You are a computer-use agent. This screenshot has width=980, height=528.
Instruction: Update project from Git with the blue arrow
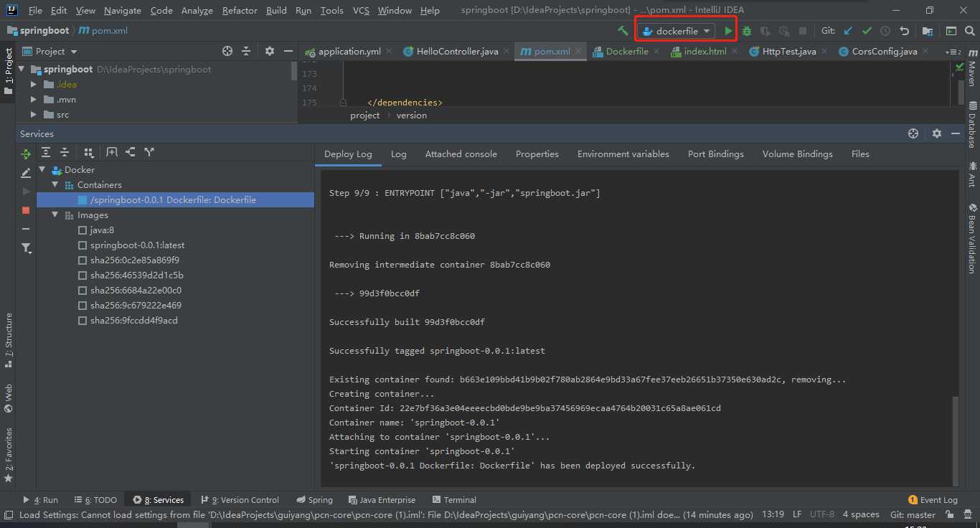848,31
